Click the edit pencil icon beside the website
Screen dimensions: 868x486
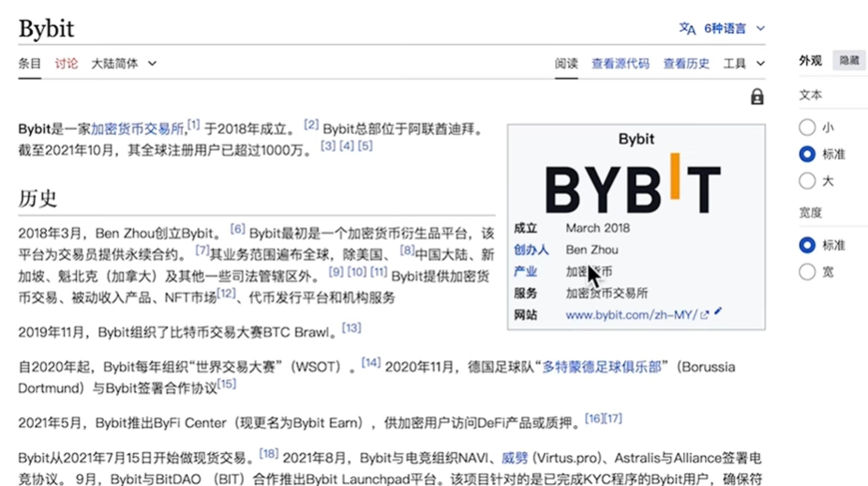718,311
